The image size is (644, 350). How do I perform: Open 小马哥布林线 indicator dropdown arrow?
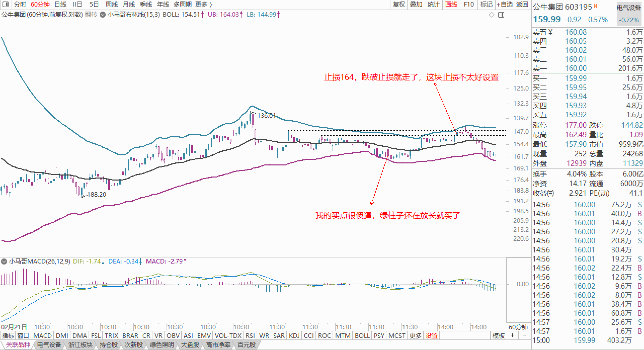point(102,15)
